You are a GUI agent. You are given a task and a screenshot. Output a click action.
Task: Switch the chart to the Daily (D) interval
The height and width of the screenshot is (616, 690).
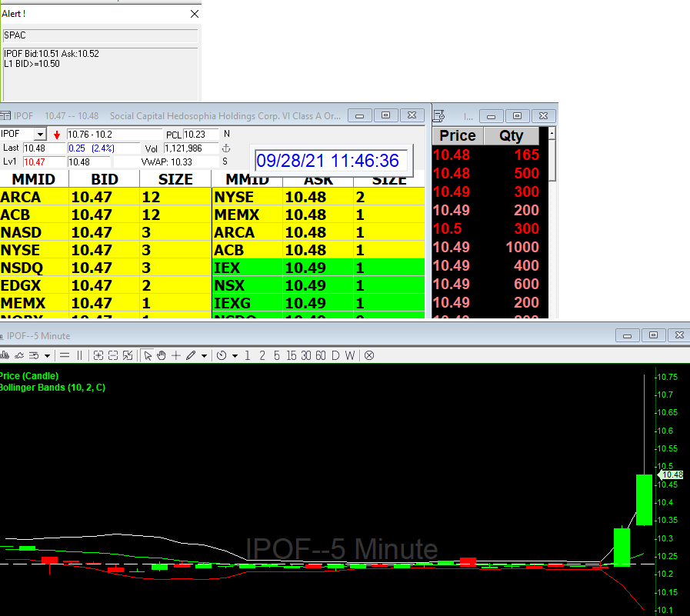(335, 355)
